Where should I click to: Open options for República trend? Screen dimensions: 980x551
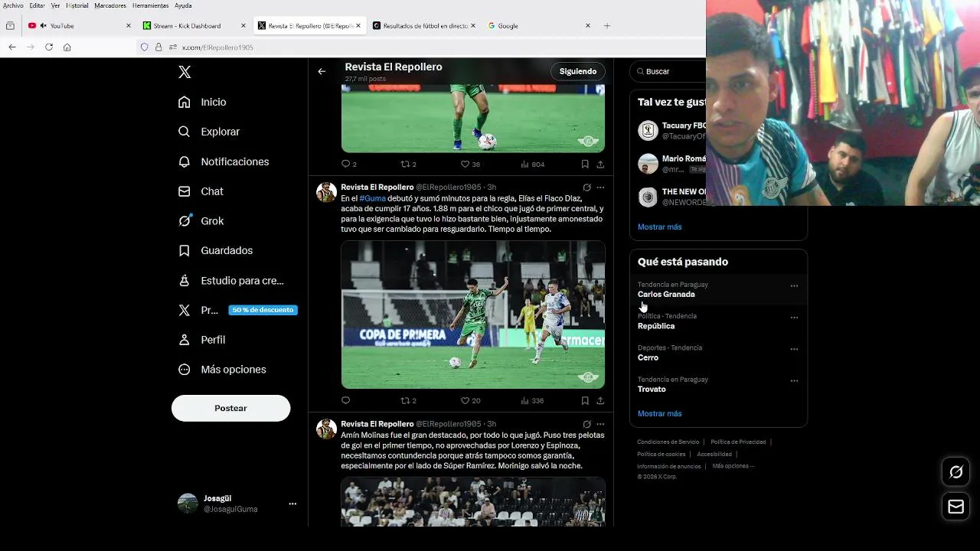click(794, 318)
